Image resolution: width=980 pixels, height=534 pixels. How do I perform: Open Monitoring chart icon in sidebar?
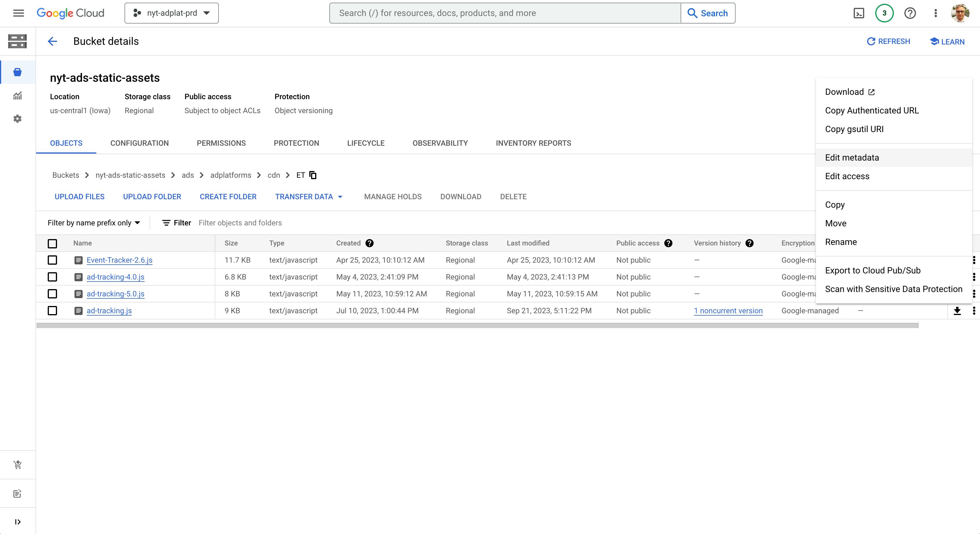coord(17,96)
